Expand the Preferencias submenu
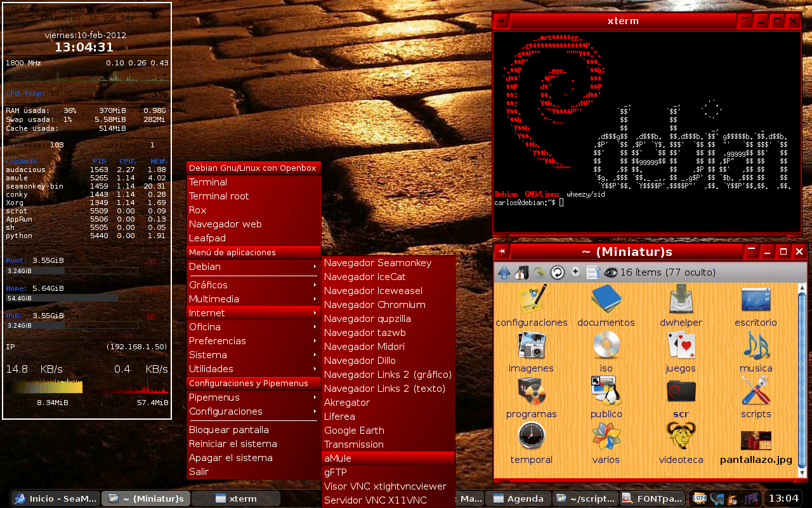Screen dimensions: 812x508 tap(254, 341)
